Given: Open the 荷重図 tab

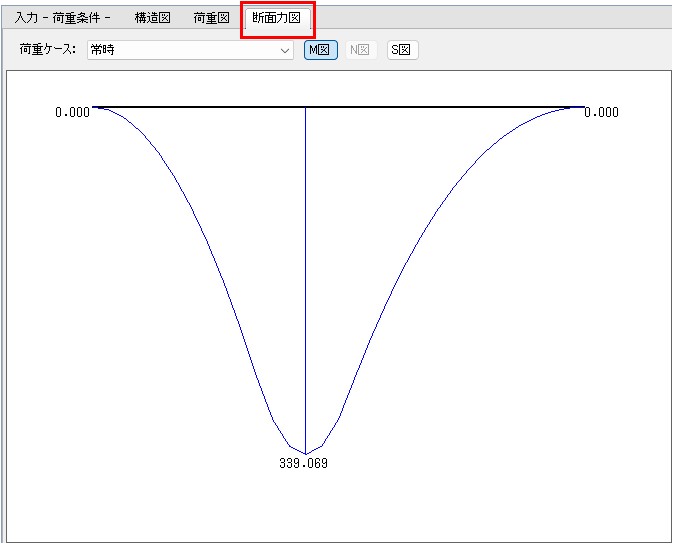Looking at the screenshot, I should (x=211, y=18).
